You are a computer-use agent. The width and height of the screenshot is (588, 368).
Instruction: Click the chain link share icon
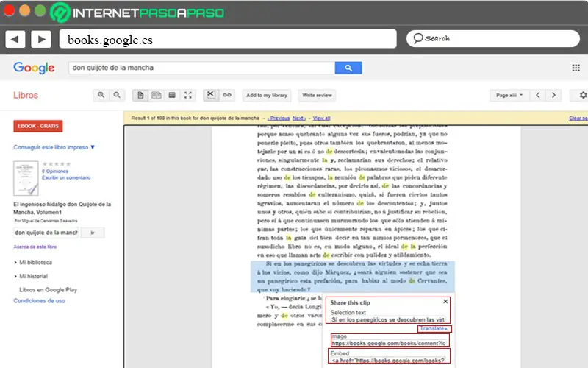pos(227,95)
